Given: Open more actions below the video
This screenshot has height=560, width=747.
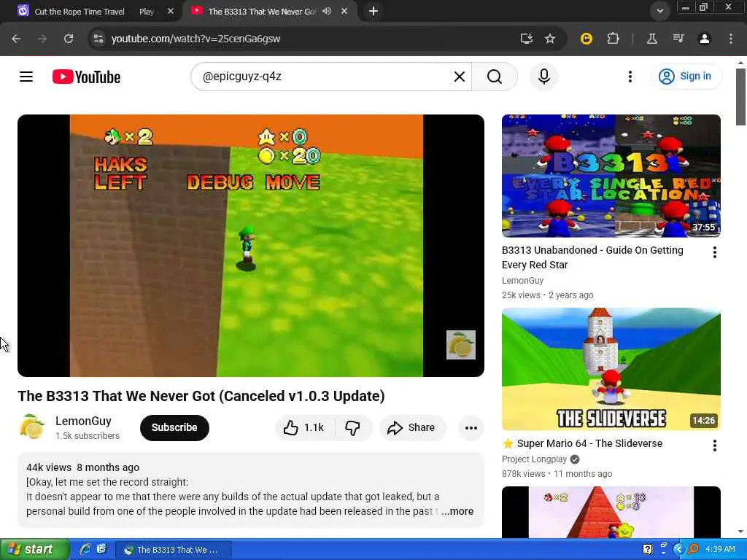Looking at the screenshot, I should (x=471, y=427).
